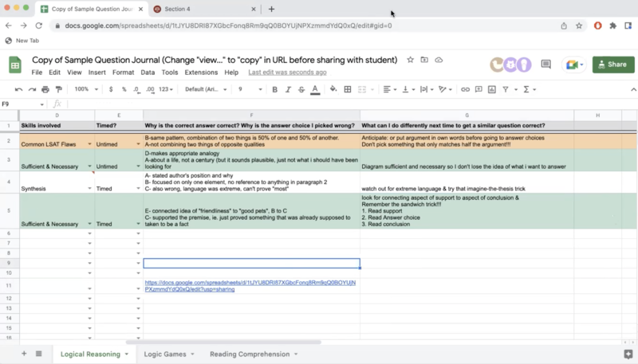
Task: Select the paint format tool
Action: tap(59, 89)
